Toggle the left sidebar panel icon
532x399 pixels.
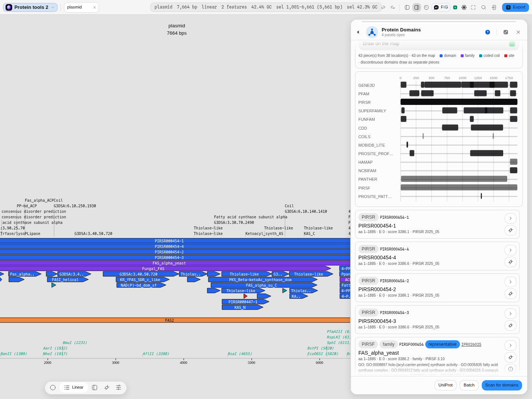tap(407, 7)
